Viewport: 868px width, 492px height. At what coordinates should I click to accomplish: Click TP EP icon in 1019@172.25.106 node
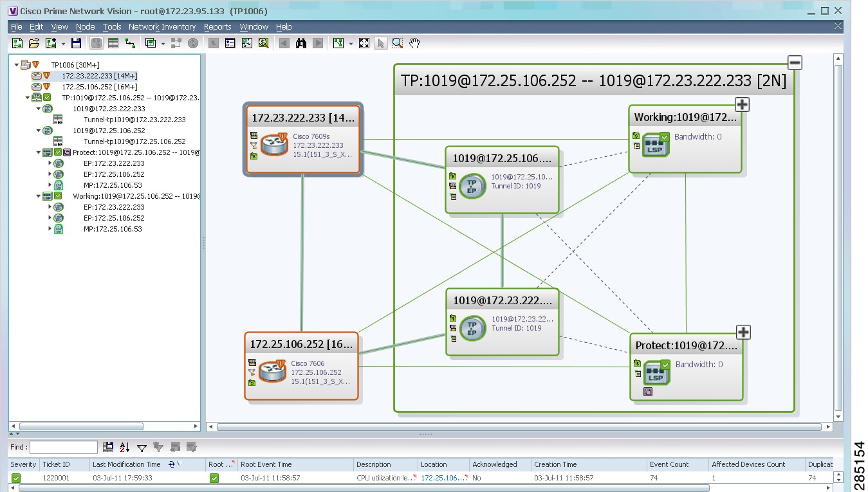click(x=473, y=185)
